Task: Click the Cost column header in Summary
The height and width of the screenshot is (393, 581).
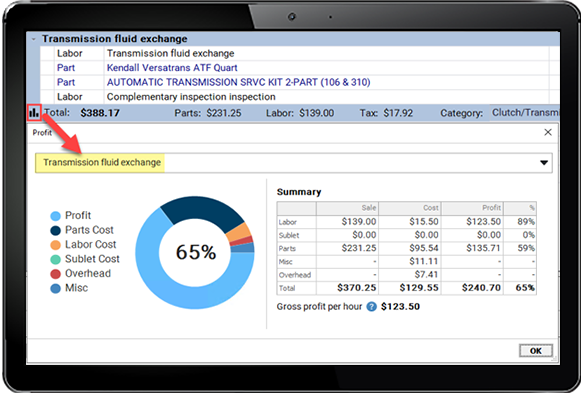Action: point(409,208)
